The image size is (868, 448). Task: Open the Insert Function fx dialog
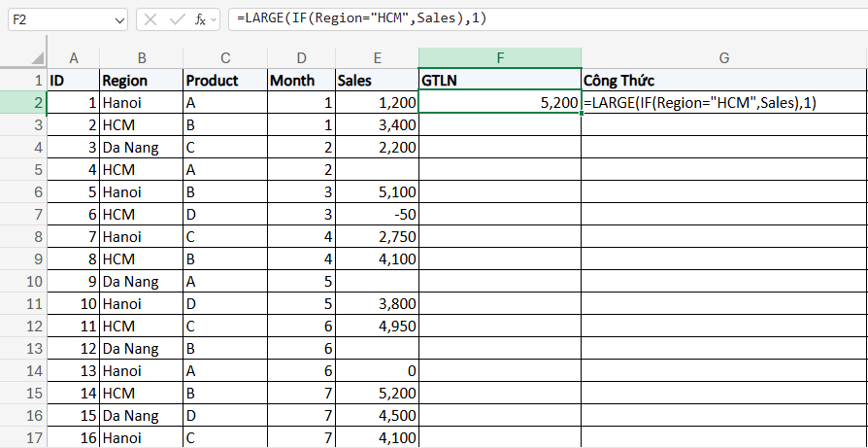pos(198,19)
